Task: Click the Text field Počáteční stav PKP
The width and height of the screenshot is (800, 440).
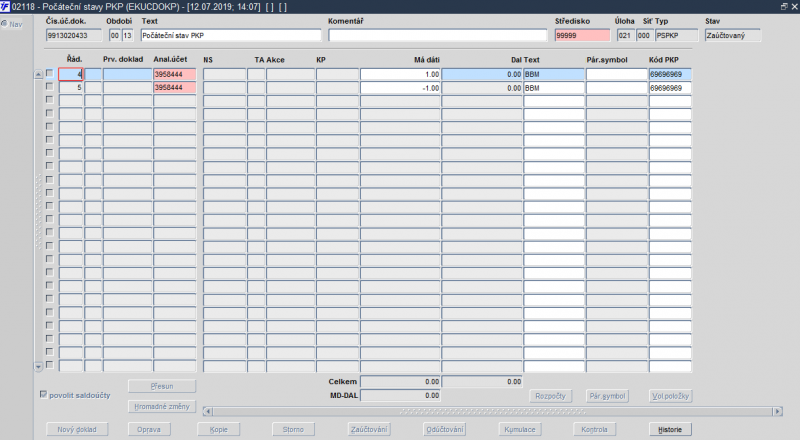Action: [x=231, y=35]
